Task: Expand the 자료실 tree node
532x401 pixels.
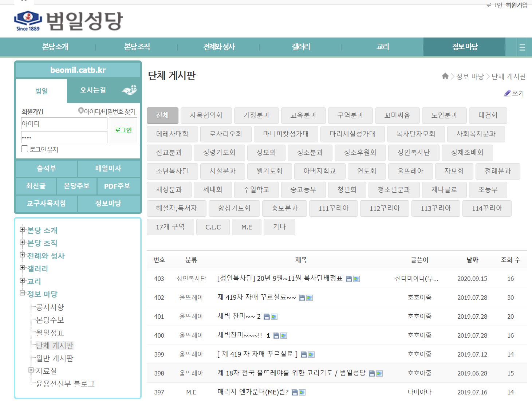Action: [31, 370]
